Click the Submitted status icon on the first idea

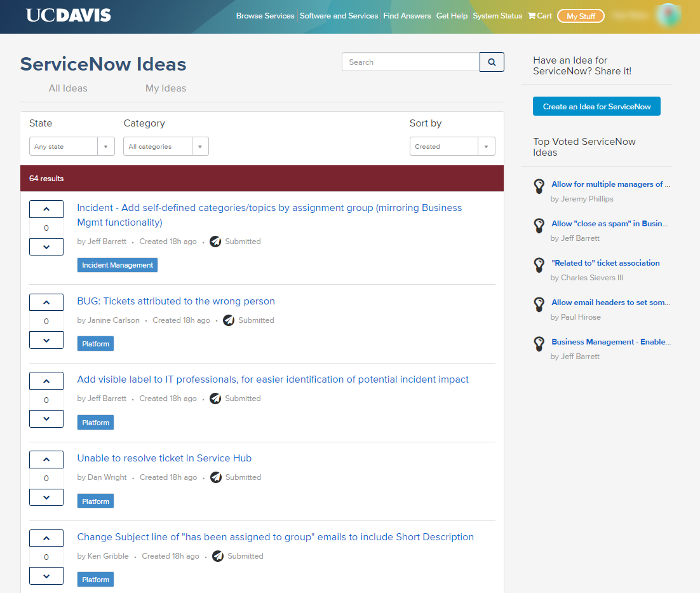[x=215, y=242]
